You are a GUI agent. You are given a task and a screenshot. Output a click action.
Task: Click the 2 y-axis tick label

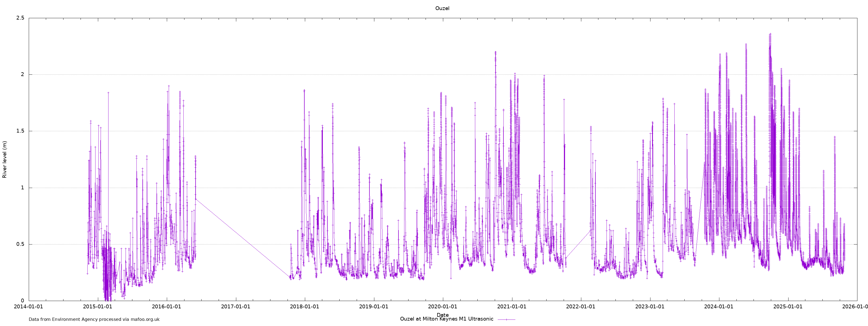coord(23,75)
